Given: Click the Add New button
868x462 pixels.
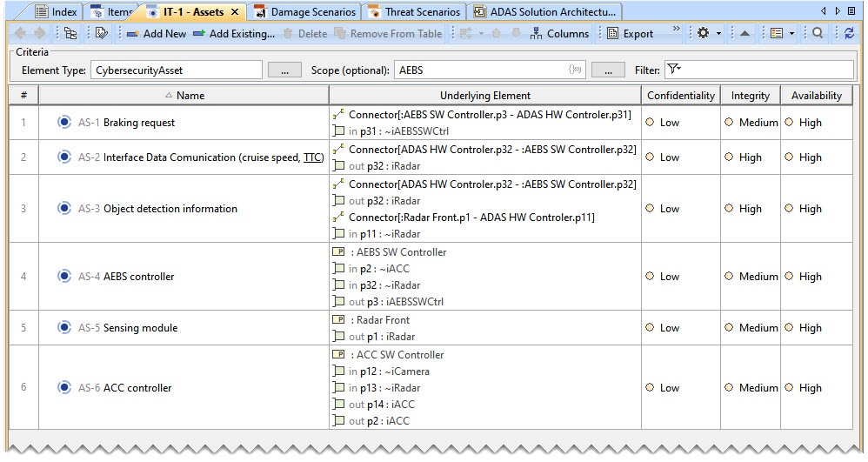Looking at the screenshot, I should coord(157,34).
